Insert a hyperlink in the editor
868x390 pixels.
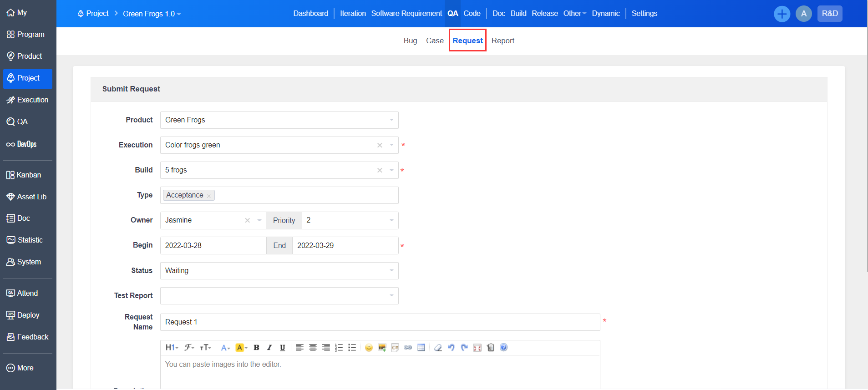coord(408,348)
